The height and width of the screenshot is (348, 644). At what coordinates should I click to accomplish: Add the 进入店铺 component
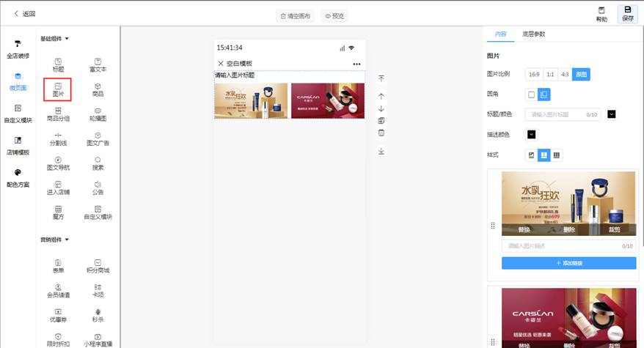click(x=58, y=188)
